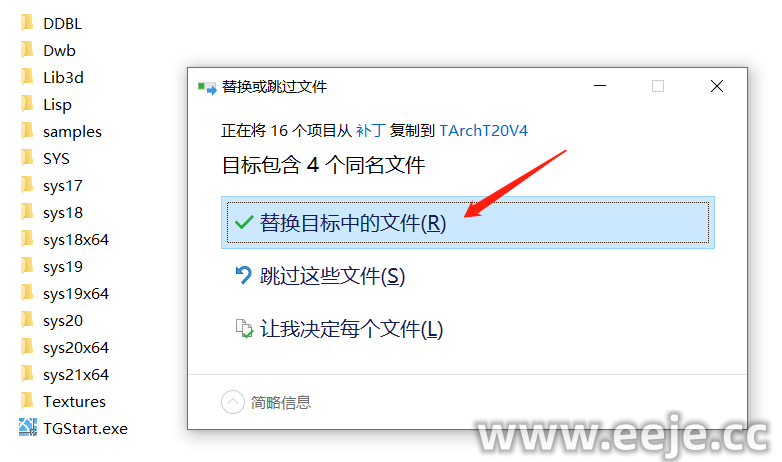Image resolution: width=782 pixels, height=462 pixels.
Task: Open the TArchT20V4 destination link
Action: tap(483, 131)
